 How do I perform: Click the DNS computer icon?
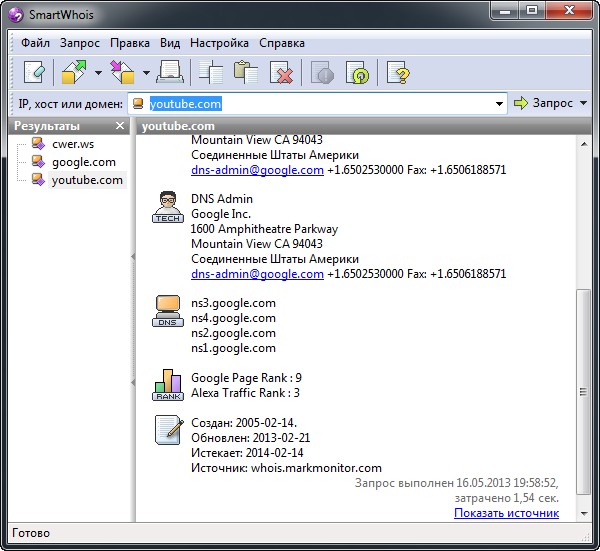click(x=168, y=311)
